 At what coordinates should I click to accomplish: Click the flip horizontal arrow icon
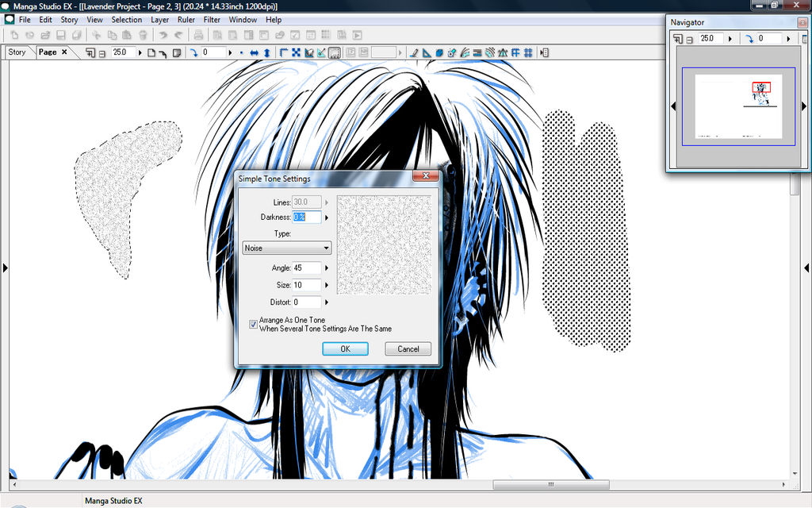(255, 52)
